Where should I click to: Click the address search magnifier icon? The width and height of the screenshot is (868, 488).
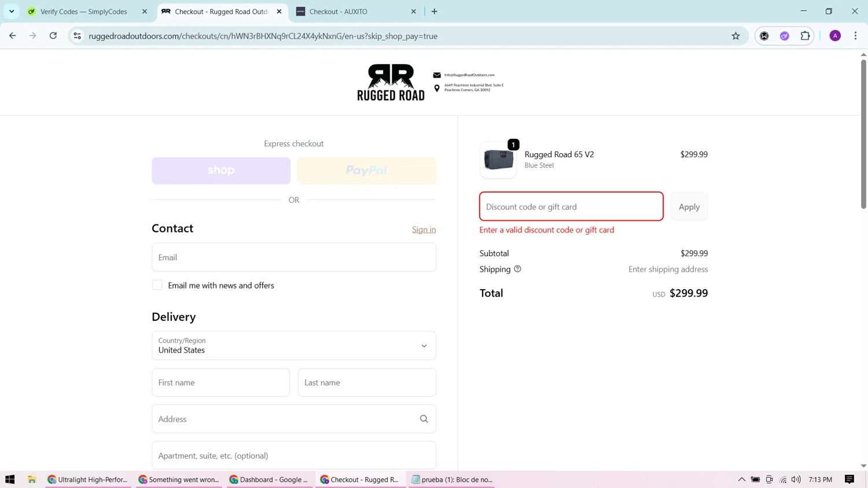424,419
